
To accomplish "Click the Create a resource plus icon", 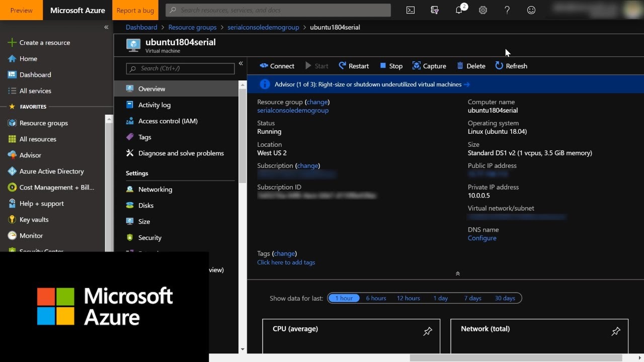I will (x=12, y=43).
